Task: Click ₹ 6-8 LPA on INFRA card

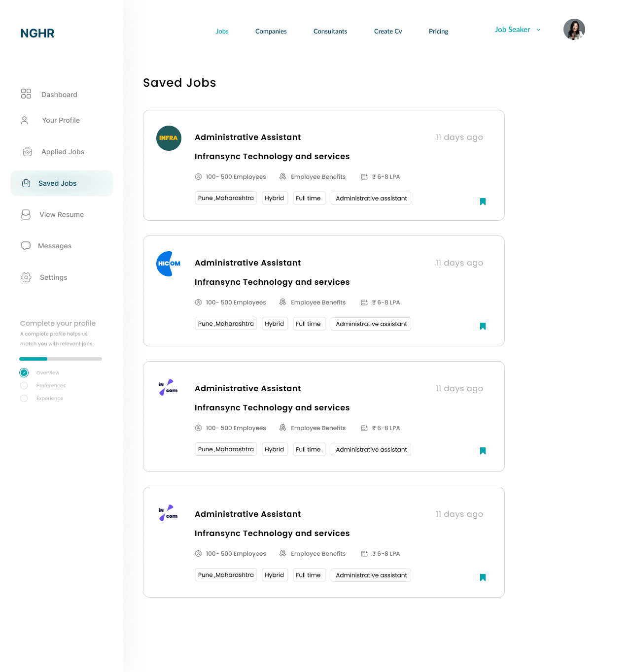Action: 386,177
